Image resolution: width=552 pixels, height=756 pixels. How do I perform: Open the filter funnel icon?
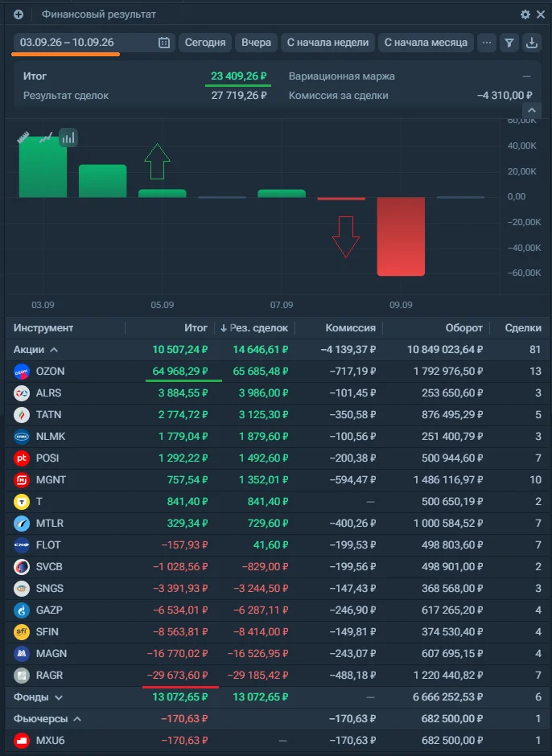pyautogui.click(x=509, y=43)
